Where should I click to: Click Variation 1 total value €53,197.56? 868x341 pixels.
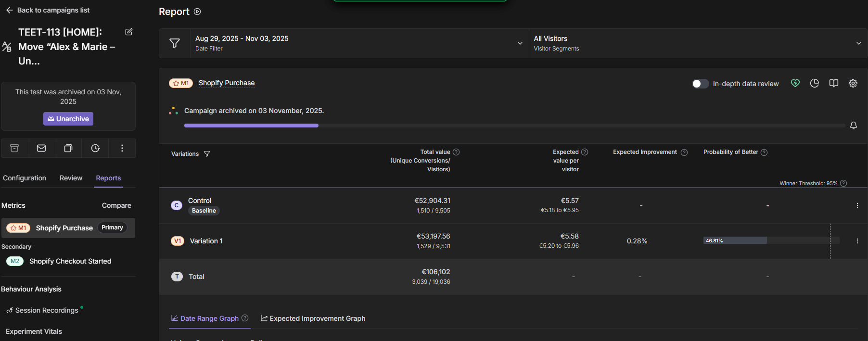click(433, 236)
